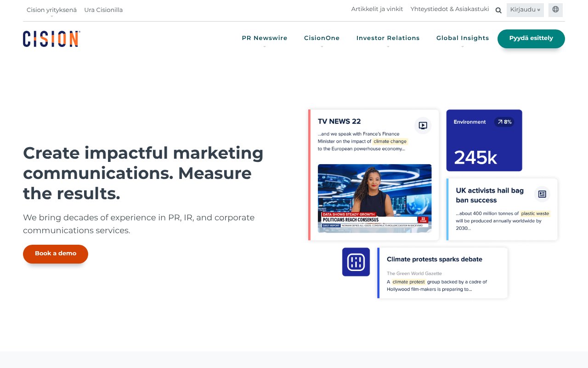This screenshot has width=588, height=368.
Task: Open the PR Newswire dropdown menu
Action: click(x=265, y=38)
